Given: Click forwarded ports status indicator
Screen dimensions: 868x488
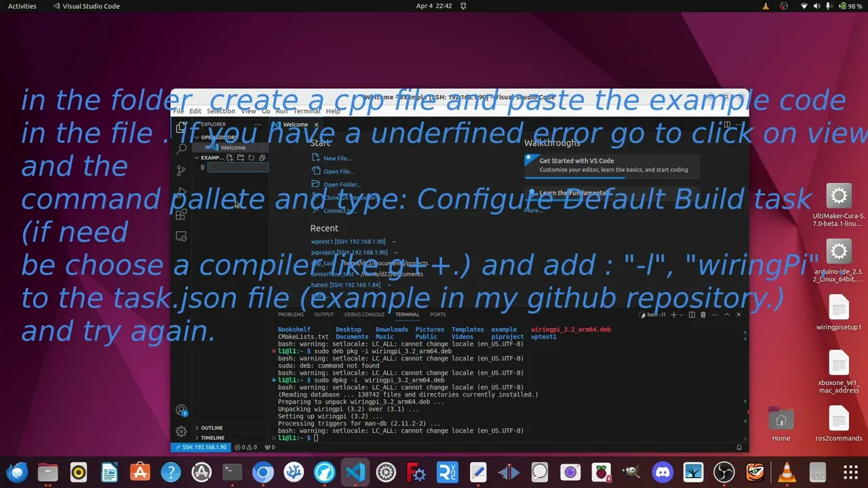Looking at the screenshot, I should (x=269, y=447).
